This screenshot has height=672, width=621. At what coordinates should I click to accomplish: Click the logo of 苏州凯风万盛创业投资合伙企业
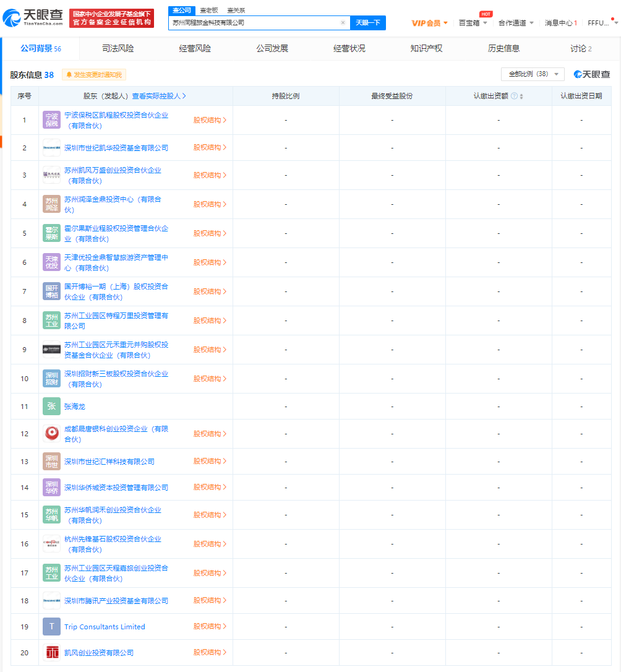[x=51, y=175]
